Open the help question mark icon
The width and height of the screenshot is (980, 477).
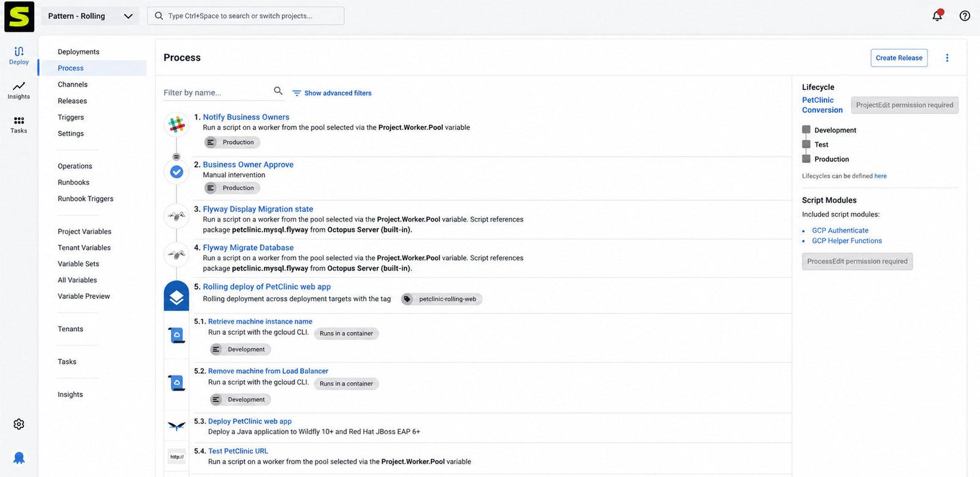pos(965,16)
